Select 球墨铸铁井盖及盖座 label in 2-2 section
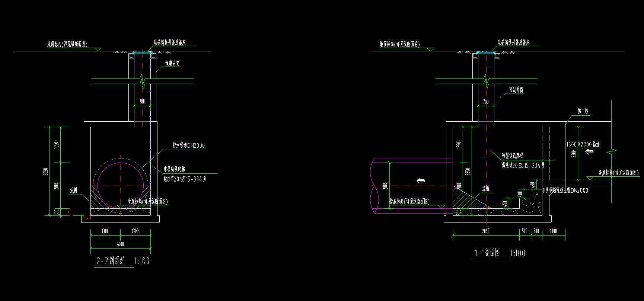Screen dimensions: 644x301 [x=170, y=43]
